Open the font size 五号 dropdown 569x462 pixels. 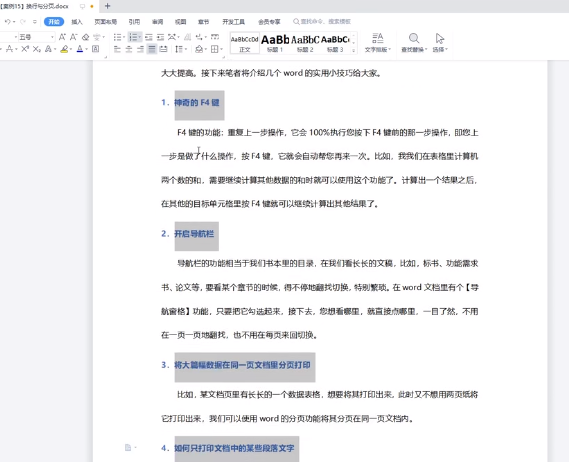(52, 37)
